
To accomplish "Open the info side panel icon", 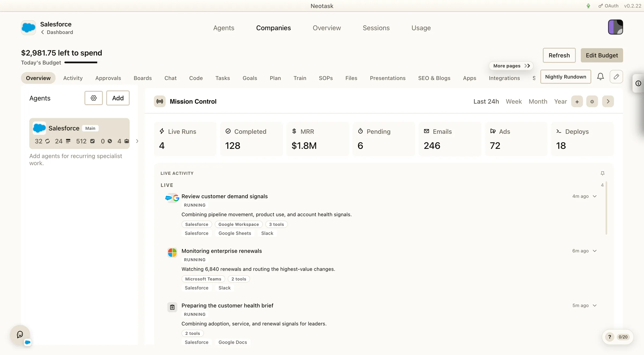I will (x=638, y=84).
